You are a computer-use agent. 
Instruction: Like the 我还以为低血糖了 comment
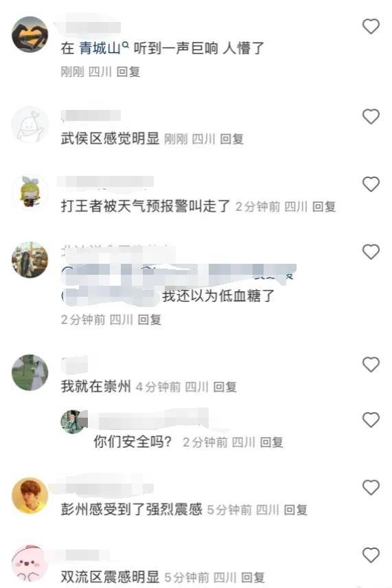click(371, 251)
